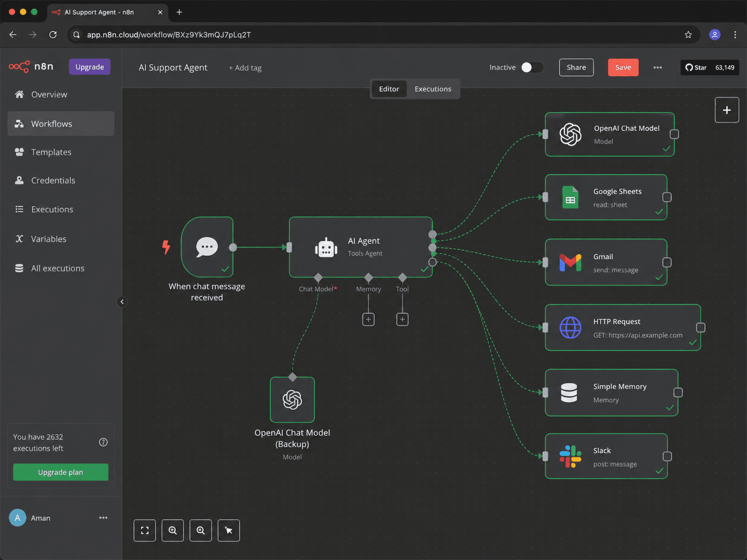The width and height of the screenshot is (747, 560).
Task: Click chat trigger node output connector
Action: pos(233,248)
